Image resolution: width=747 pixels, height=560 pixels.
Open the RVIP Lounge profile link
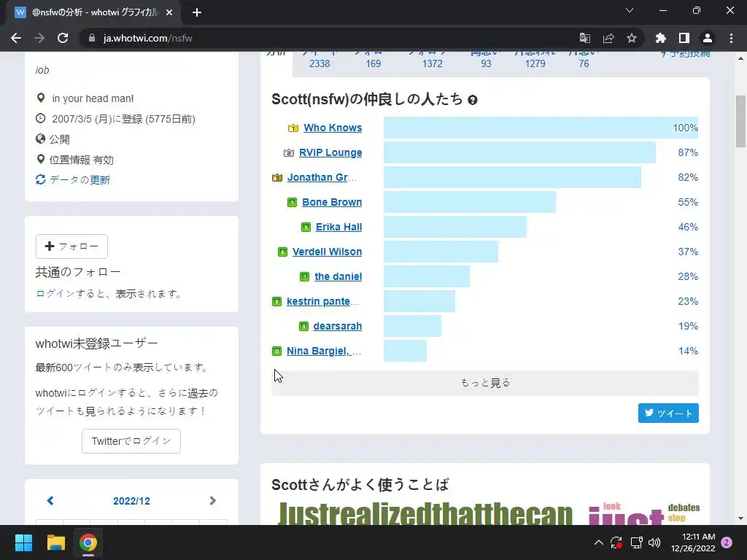click(330, 152)
